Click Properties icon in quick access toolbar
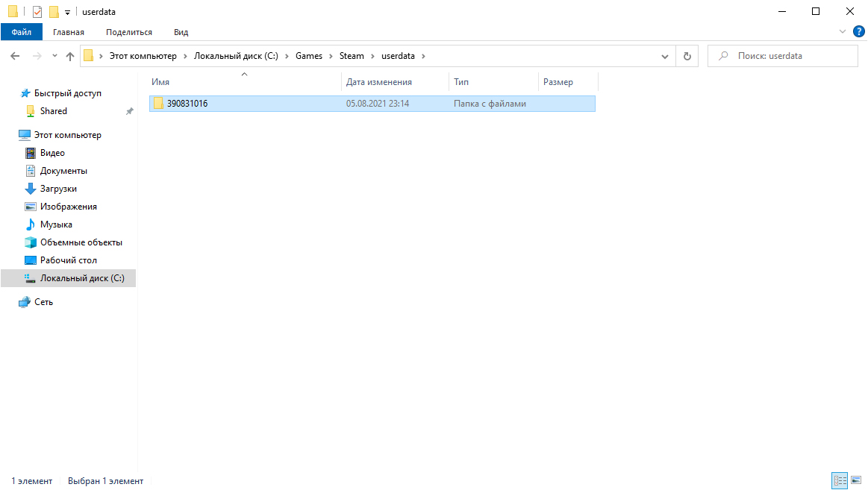 point(37,12)
